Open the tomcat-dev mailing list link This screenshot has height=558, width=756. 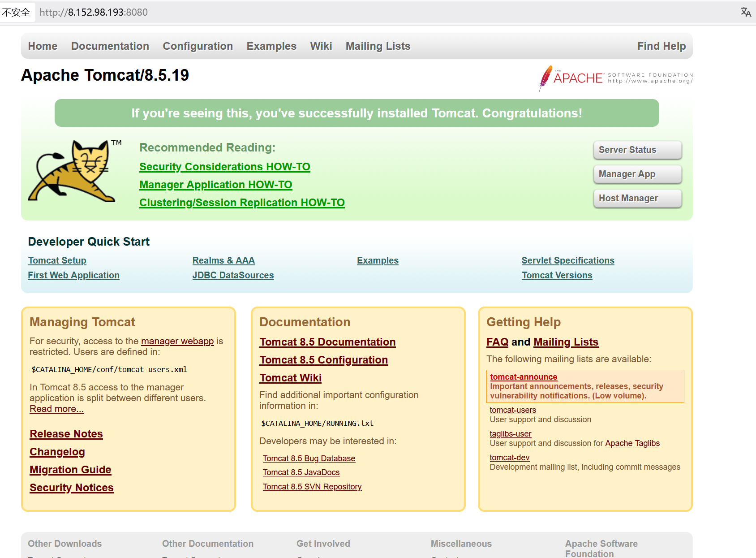[x=510, y=458]
